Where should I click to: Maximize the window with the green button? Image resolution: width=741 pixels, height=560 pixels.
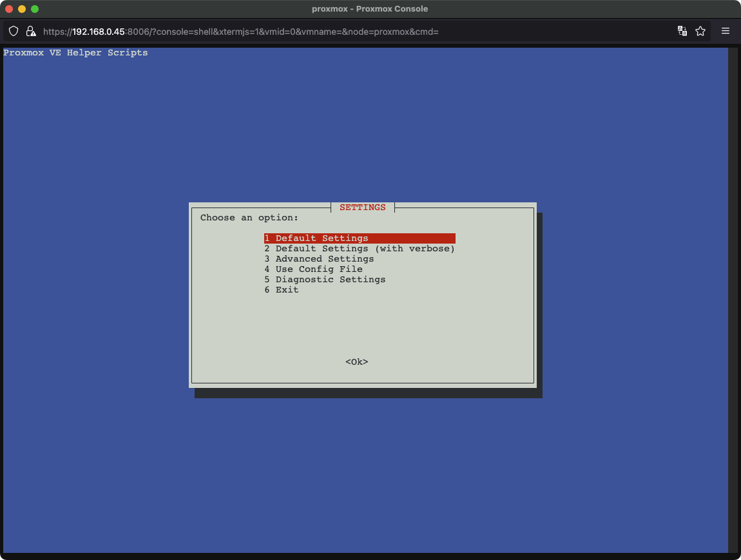[x=35, y=9]
